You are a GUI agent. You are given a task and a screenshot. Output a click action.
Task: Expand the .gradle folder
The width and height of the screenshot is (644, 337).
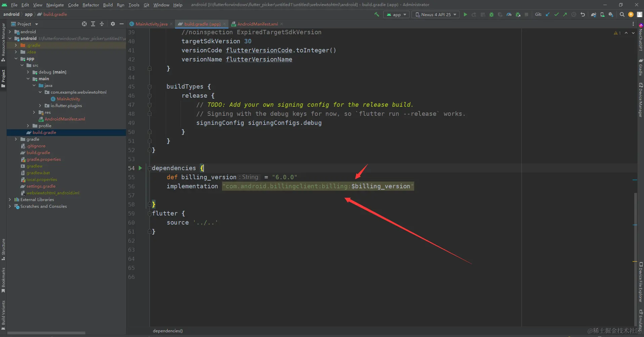[x=16, y=45]
